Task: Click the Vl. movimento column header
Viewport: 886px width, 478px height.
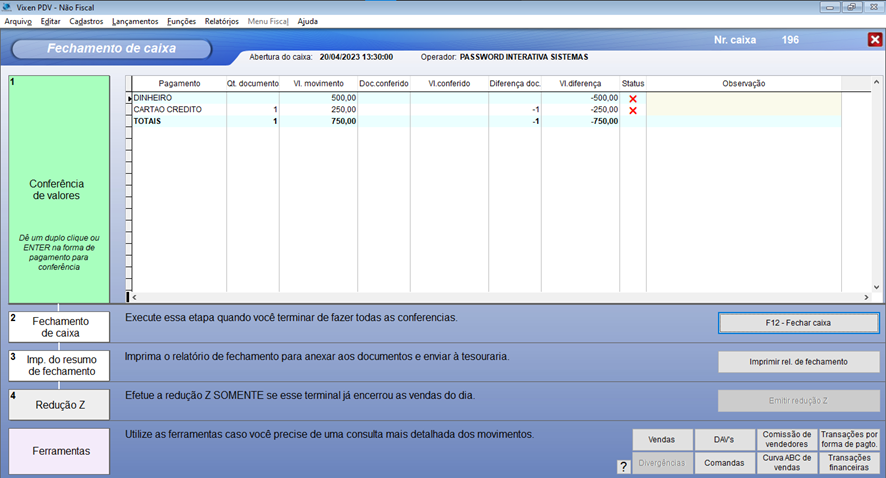Action: 318,84
